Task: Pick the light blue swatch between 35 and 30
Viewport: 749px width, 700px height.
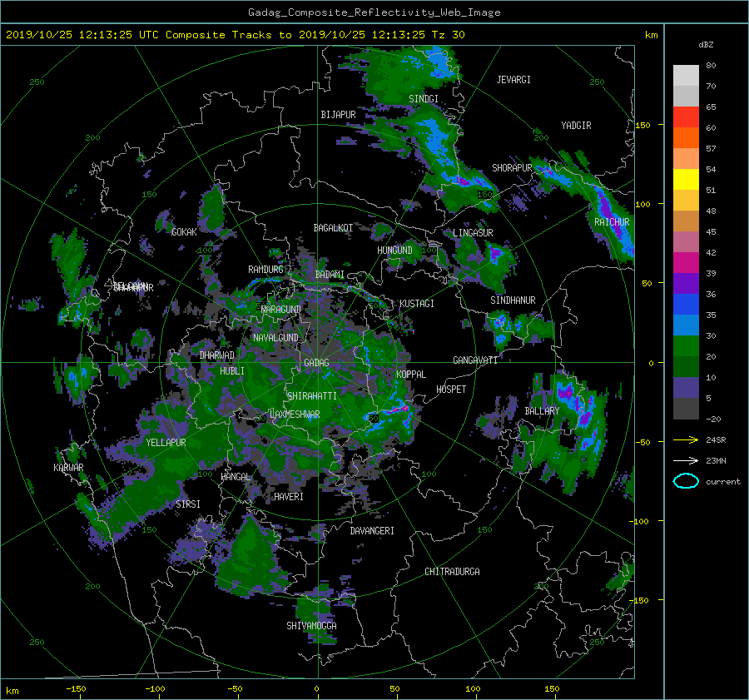Action: pyautogui.click(x=686, y=325)
